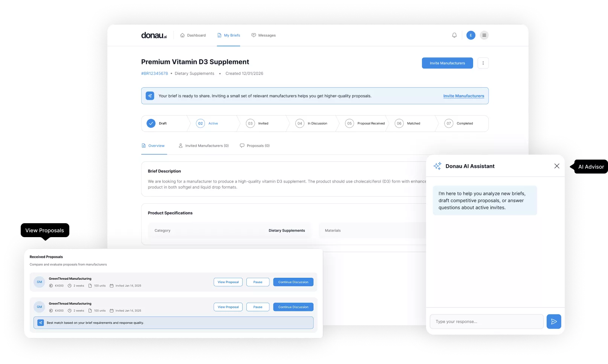Click the Type your response field

tap(486, 321)
